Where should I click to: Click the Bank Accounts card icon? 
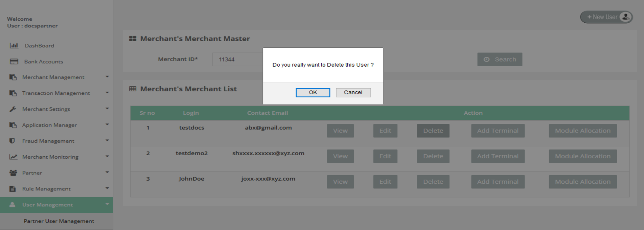(x=14, y=62)
